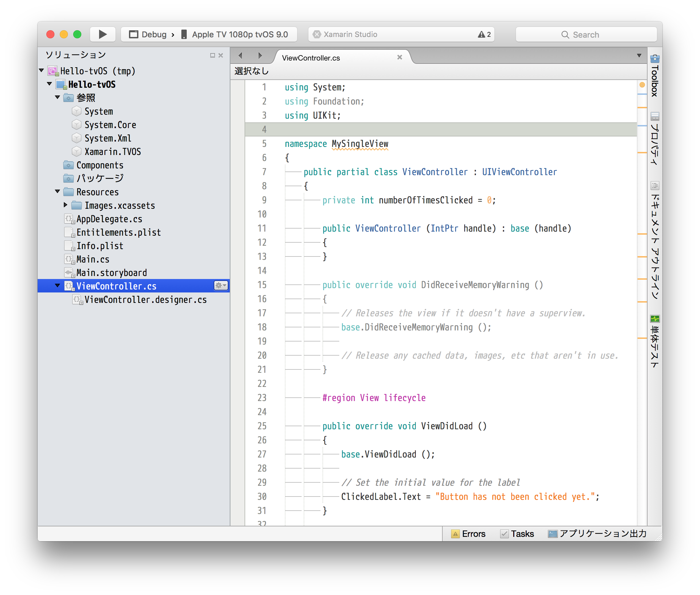Click the numberOfTimesClicked variable
The image size is (700, 595).
426,200
